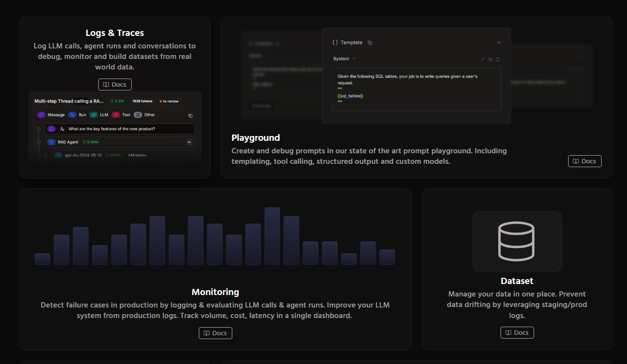Click the tallest bar in Monitoring chart
The image size is (627, 364).
pyautogui.click(x=272, y=236)
